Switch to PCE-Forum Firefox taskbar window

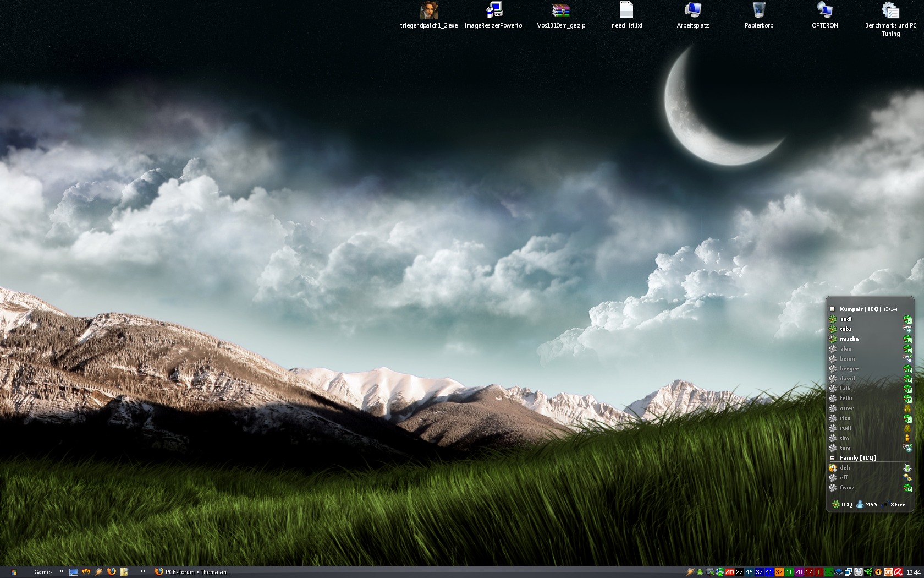(193, 572)
